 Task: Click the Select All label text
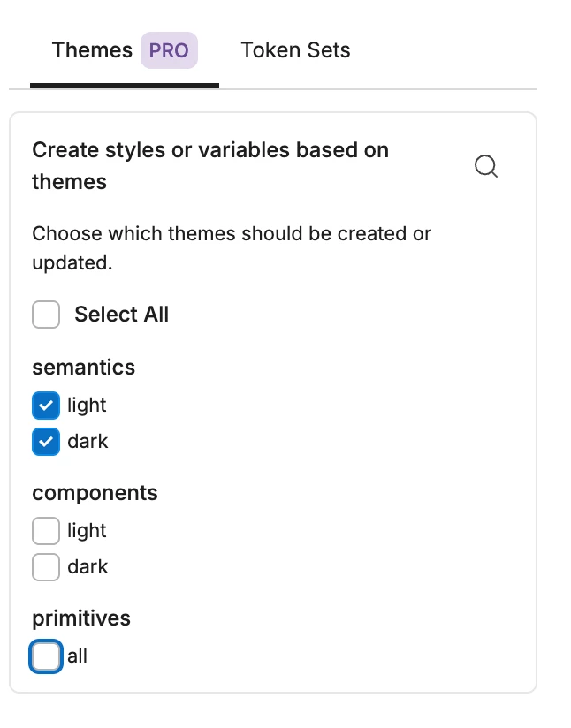[121, 315]
